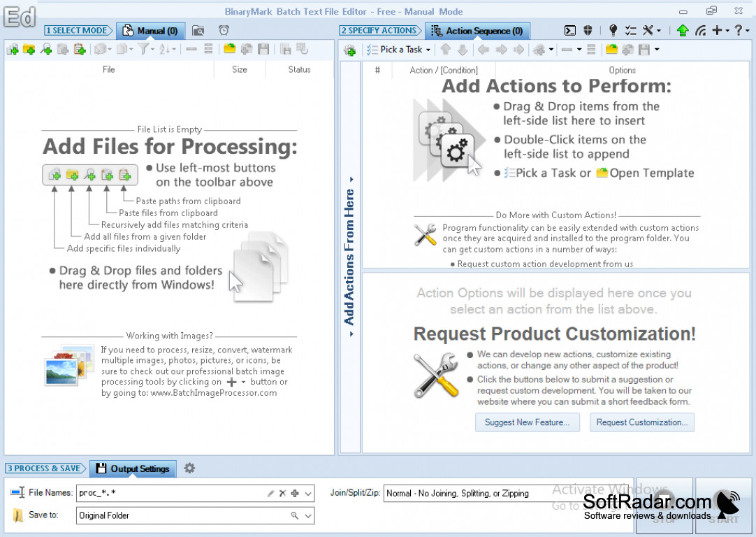Screen dimensions: 756x537
Task: Click the Add Files icon in the file toolbar
Action: tap(13, 49)
